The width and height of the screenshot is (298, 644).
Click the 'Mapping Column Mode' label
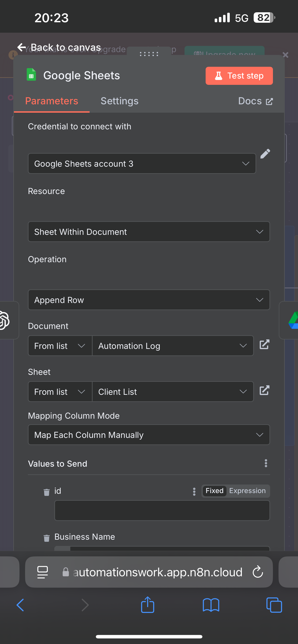click(x=74, y=416)
